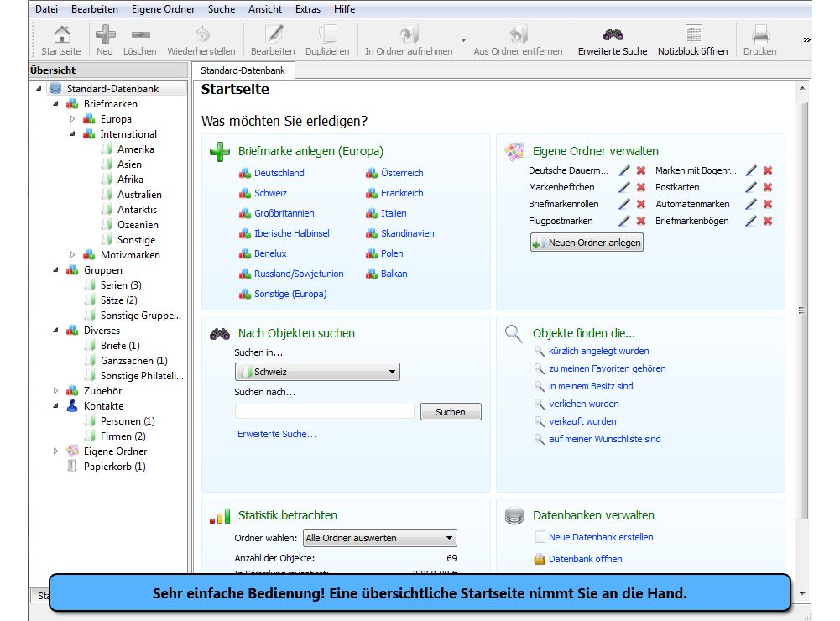This screenshot has height=621, width=840.
Task: Edit the Automatenmarken folder pencil icon
Action: pyautogui.click(x=751, y=204)
